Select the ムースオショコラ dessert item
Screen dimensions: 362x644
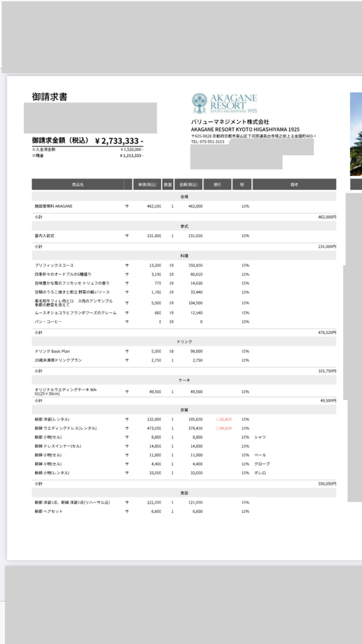(x=76, y=312)
